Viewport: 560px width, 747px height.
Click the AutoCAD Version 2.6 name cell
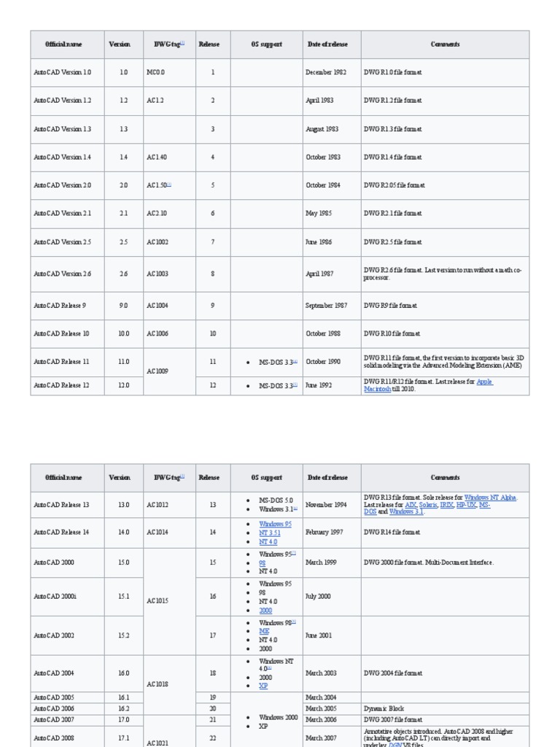tap(63, 274)
